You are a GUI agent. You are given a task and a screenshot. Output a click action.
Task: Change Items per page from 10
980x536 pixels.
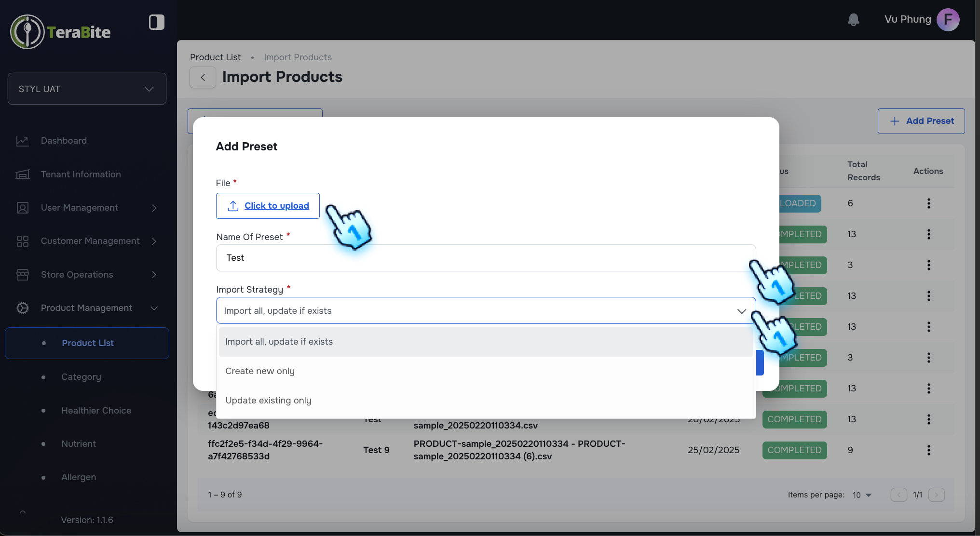coord(862,495)
